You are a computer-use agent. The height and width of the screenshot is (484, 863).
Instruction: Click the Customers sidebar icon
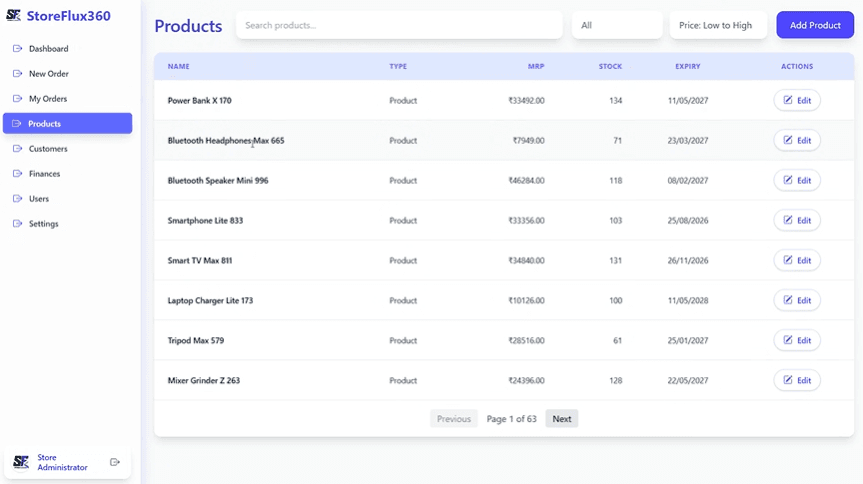(x=17, y=148)
